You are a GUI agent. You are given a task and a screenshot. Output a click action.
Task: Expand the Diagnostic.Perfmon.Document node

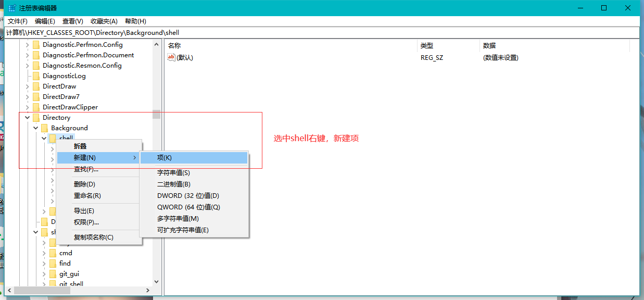point(28,55)
